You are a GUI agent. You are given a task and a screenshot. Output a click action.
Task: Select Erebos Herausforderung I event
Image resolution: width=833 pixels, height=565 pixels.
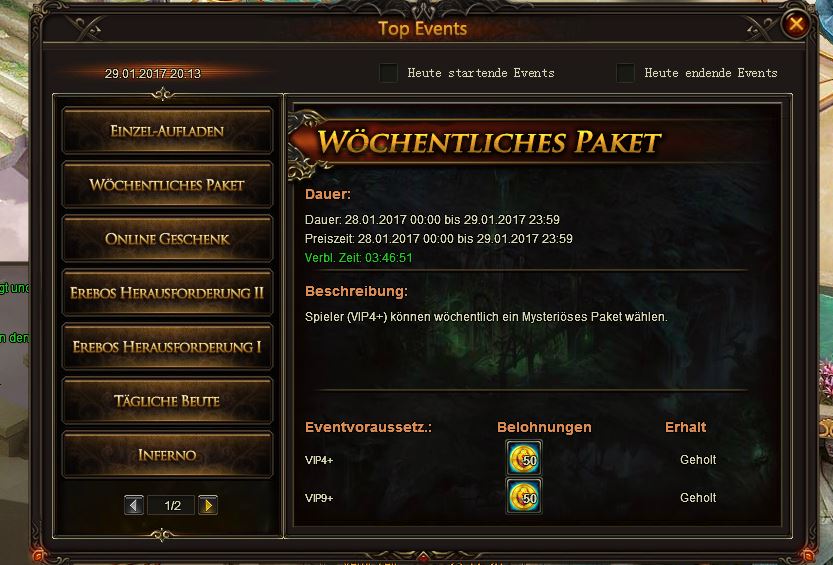click(167, 347)
